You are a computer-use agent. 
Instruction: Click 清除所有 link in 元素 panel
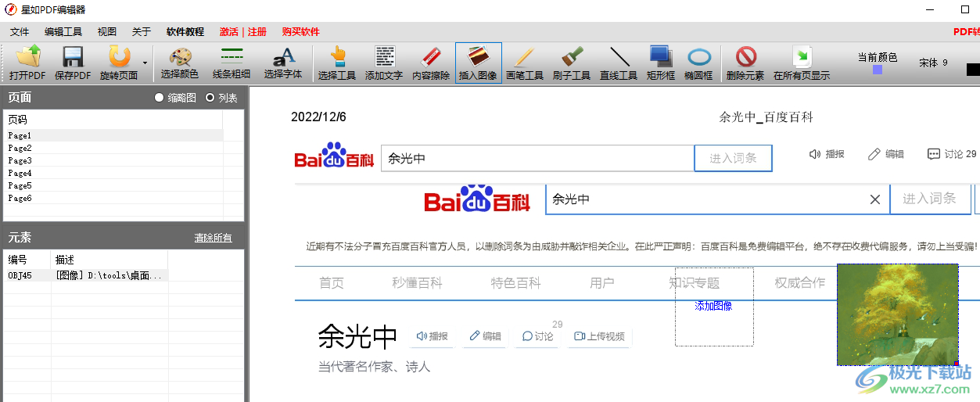pyautogui.click(x=214, y=238)
